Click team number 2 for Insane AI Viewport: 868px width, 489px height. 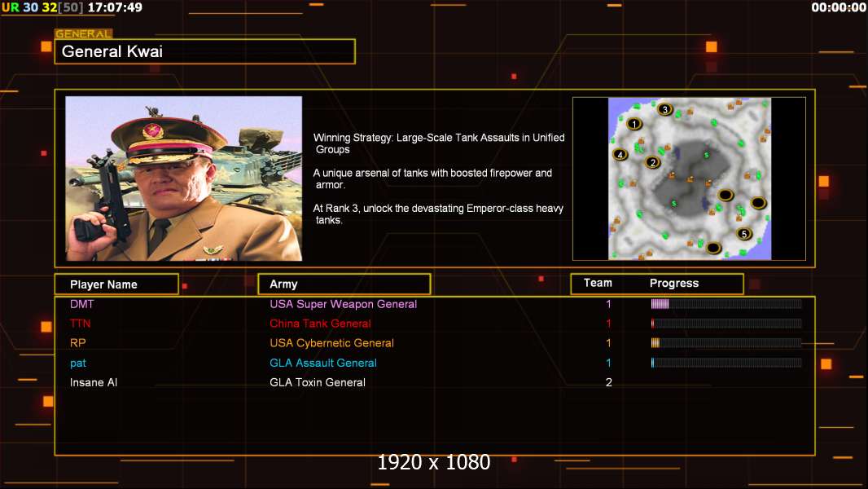608,382
